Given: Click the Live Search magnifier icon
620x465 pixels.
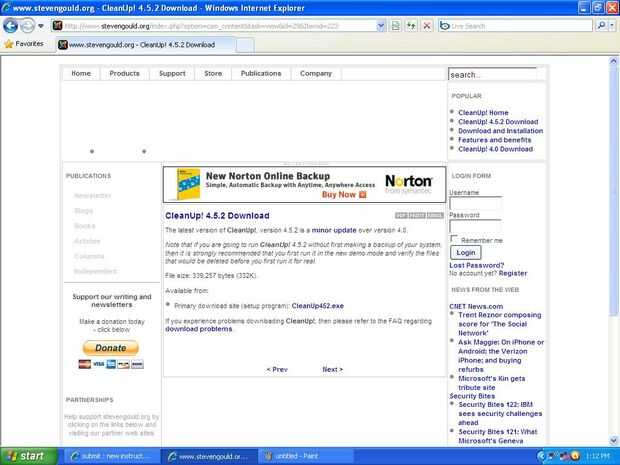Looking at the screenshot, I should coord(601,26).
